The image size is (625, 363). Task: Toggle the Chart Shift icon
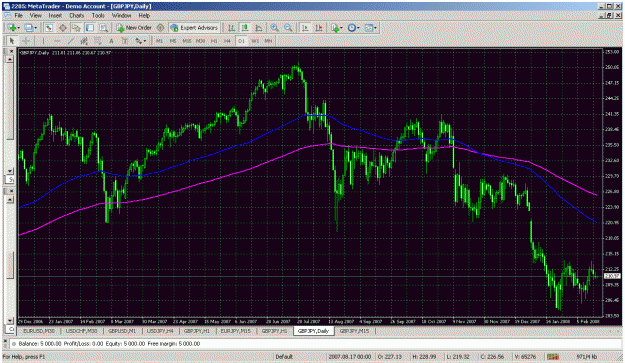tap(318, 27)
